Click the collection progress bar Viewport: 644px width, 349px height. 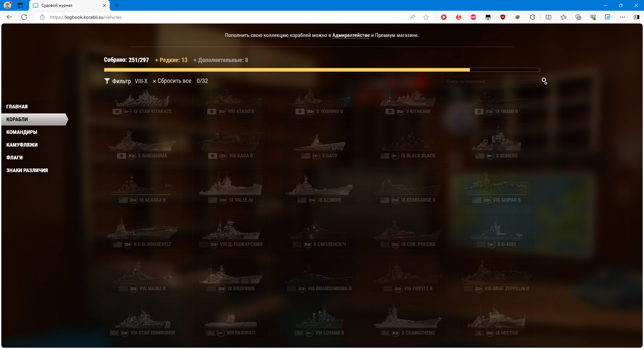click(x=322, y=70)
